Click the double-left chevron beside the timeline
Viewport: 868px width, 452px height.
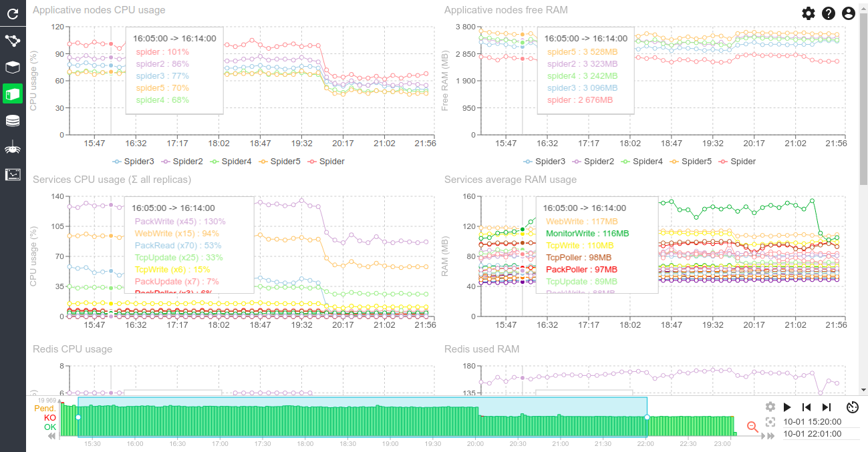(x=52, y=436)
